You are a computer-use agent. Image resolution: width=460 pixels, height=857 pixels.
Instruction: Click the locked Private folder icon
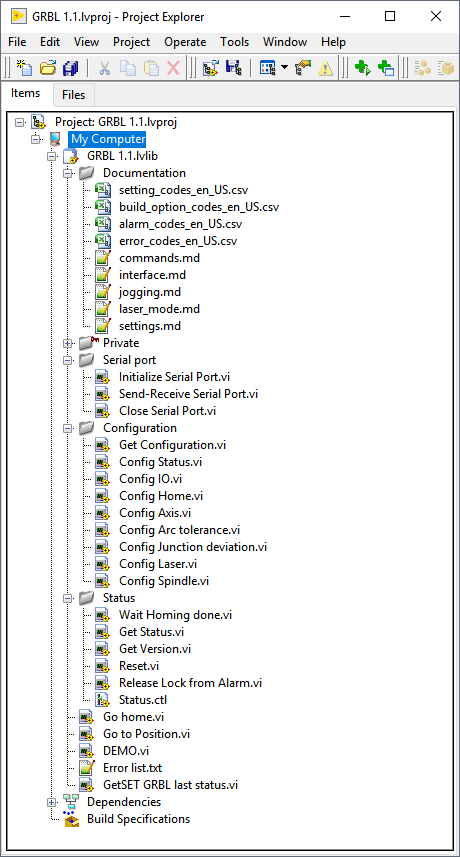click(x=89, y=343)
